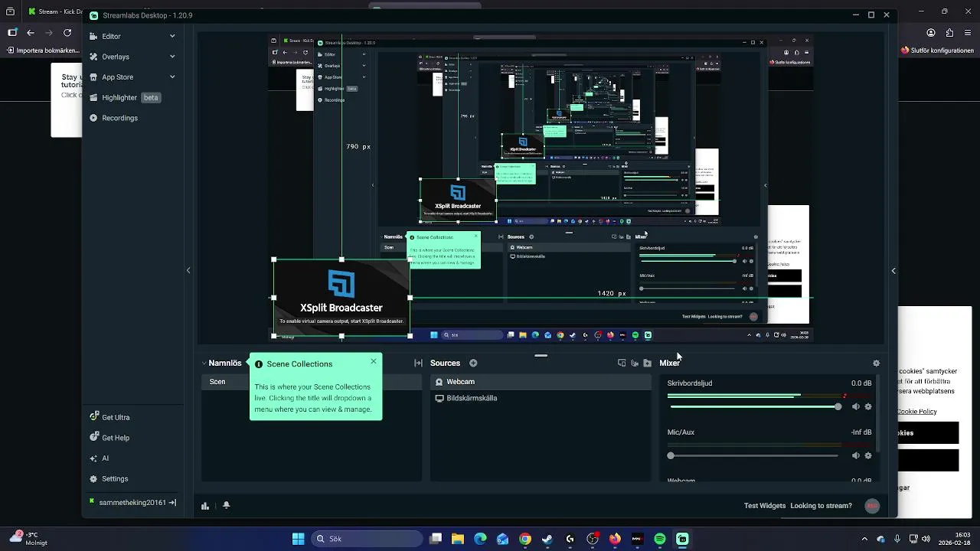
Task: Open the scene transitions icon
Action: click(418, 364)
